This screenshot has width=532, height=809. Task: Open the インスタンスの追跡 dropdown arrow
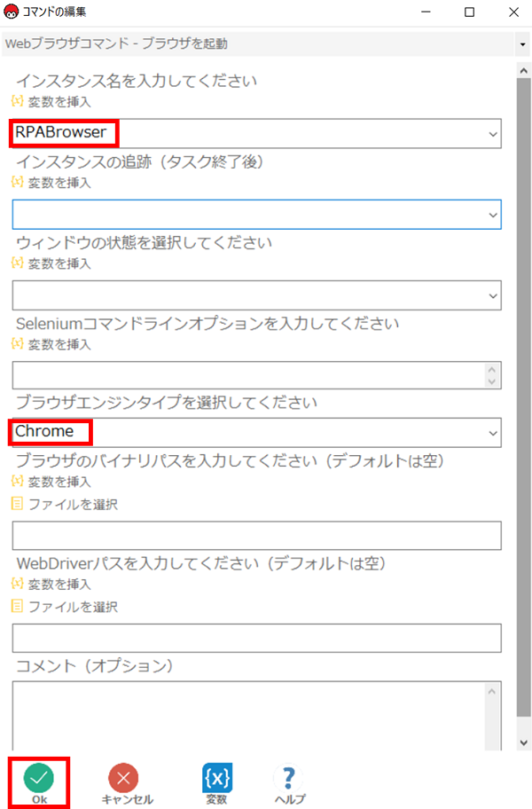point(493,215)
